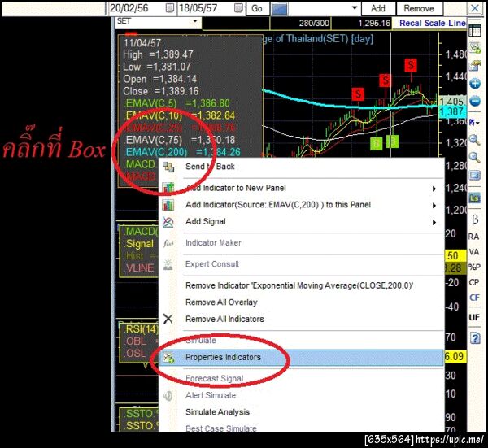Click the EMAV(C,75) legend entry

(179, 140)
